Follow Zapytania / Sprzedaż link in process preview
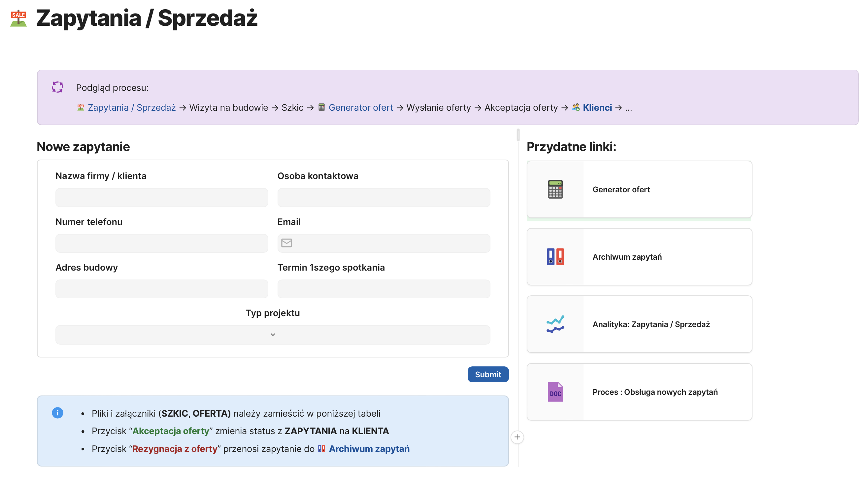The width and height of the screenshot is (868, 487). tap(132, 107)
